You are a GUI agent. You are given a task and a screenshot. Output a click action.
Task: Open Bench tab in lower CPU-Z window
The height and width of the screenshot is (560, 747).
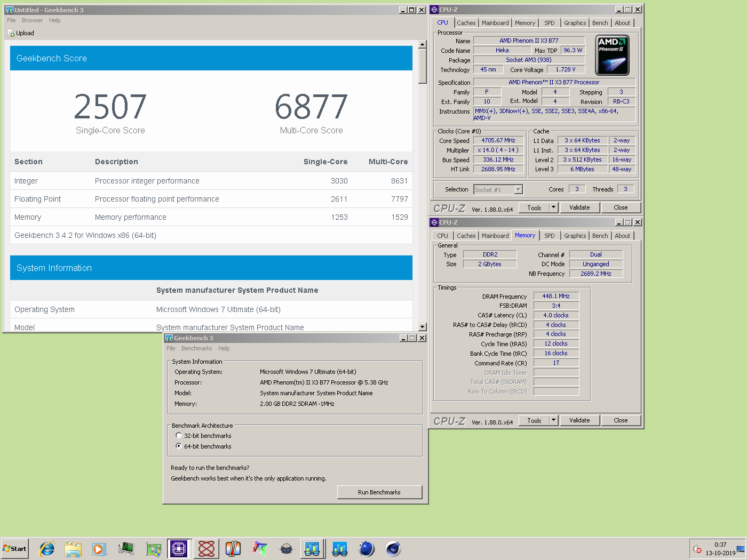pos(600,236)
